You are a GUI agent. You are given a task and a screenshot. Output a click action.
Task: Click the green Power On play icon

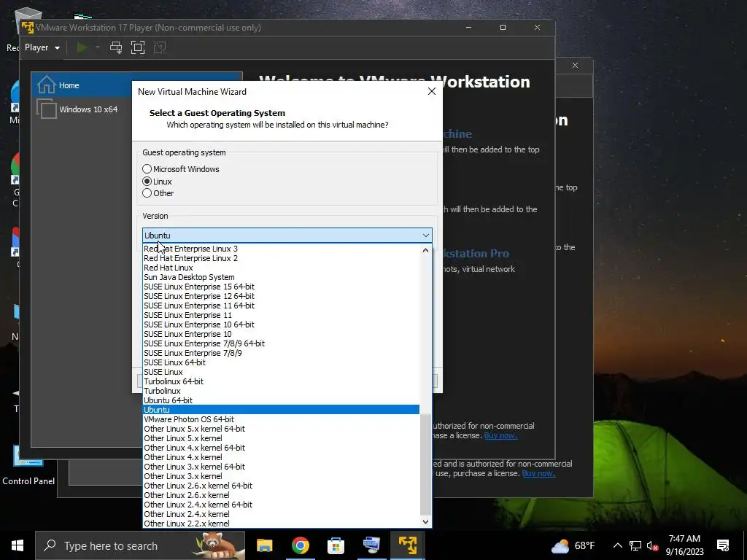pos(82,47)
